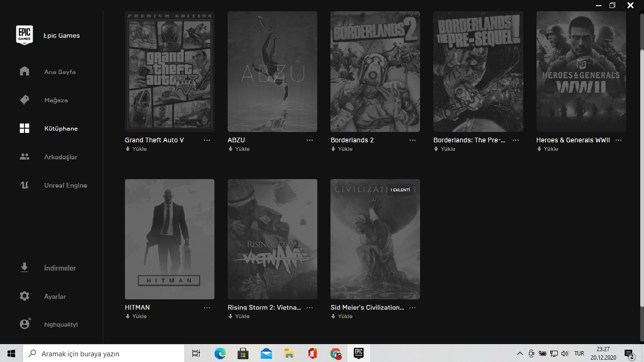Open Rising Storm 2: Vietnam options menu
Image resolution: width=644 pixels, height=362 pixels.
pos(310,308)
